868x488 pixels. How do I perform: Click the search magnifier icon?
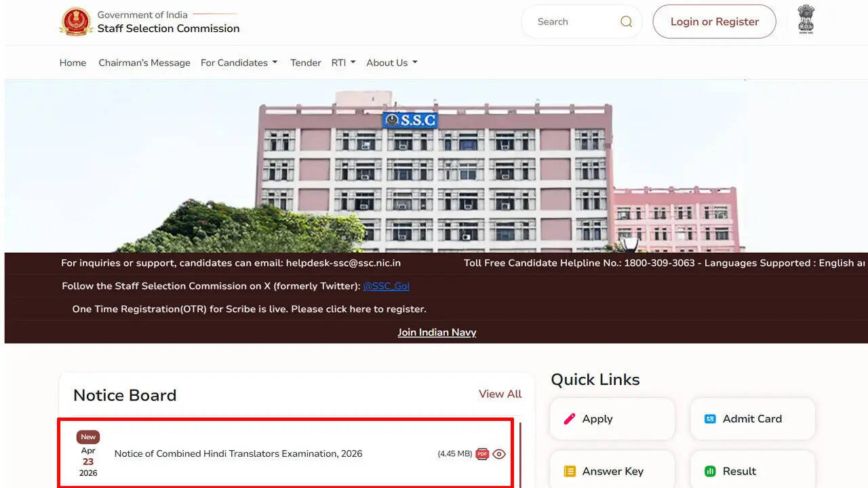(625, 21)
